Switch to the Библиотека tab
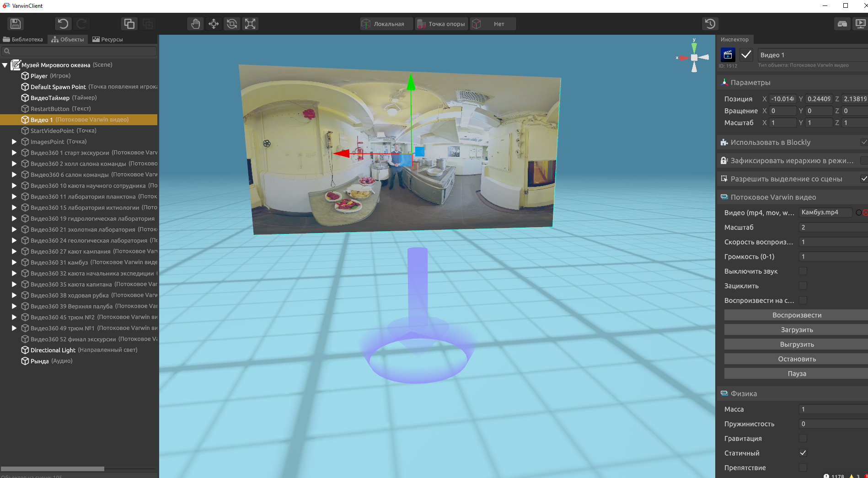The width and height of the screenshot is (868, 478). tap(23, 39)
